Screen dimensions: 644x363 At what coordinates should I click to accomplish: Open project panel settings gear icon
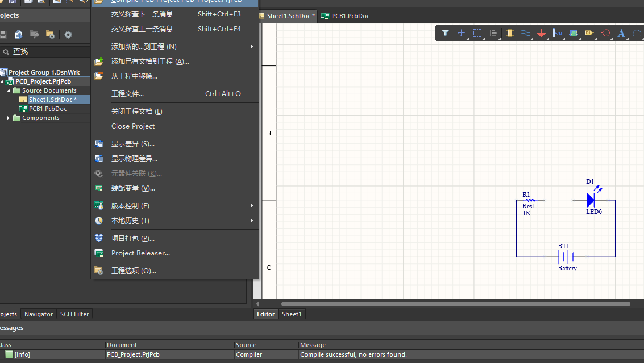tap(68, 35)
